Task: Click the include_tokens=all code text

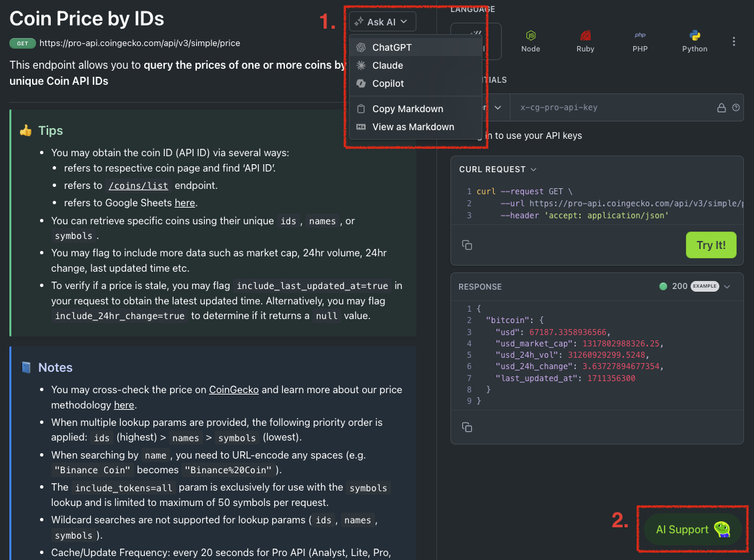Action: [123, 488]
